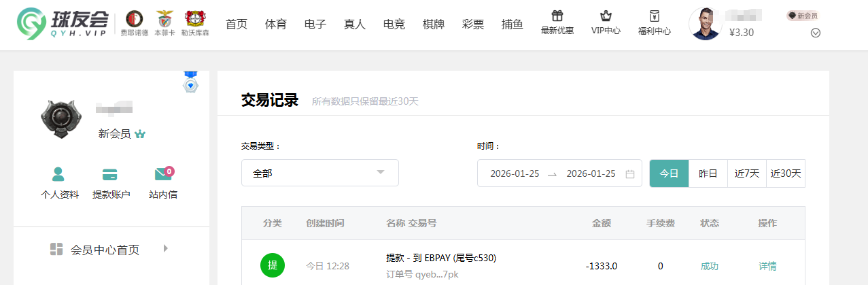Open 电子 nav item
The width and height of the screenshot is (868, 285).
pos(315,24)
